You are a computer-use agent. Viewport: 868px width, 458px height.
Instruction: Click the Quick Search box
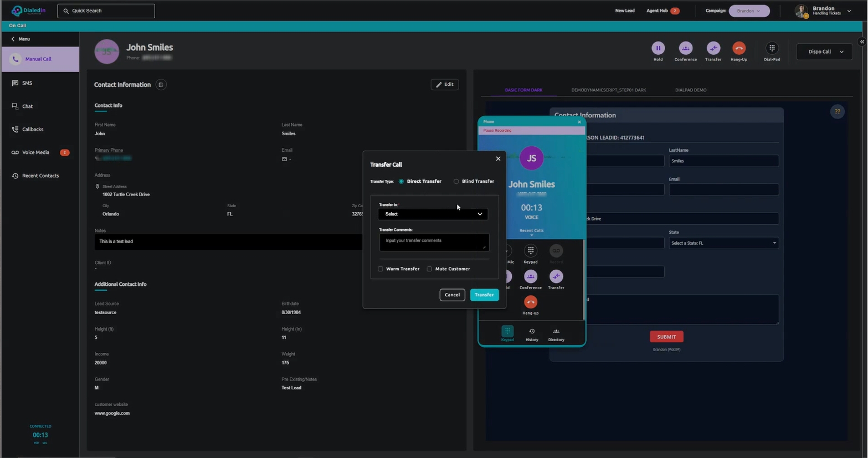click(106, 11)
